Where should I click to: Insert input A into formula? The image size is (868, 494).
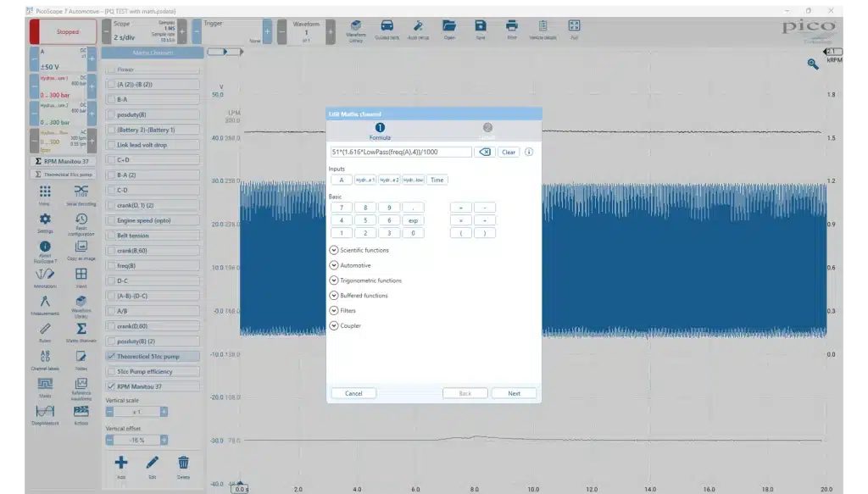pos(342,180)
